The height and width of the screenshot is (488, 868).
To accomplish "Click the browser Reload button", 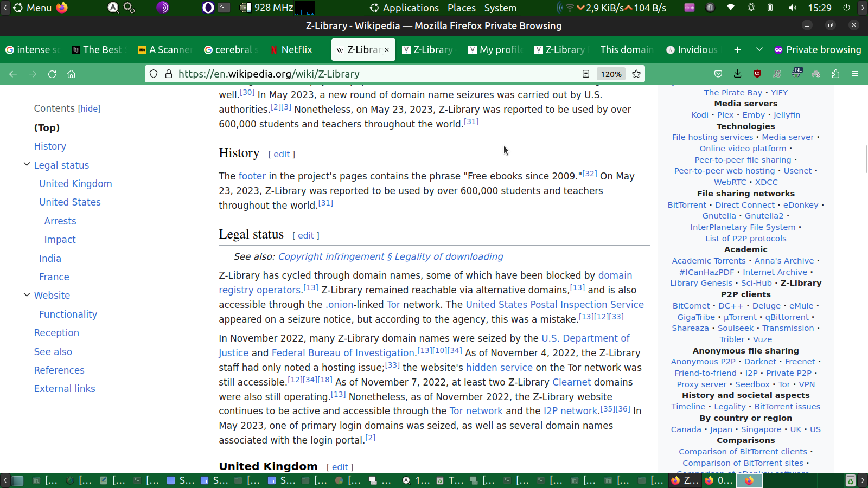I will coord(52,74).
